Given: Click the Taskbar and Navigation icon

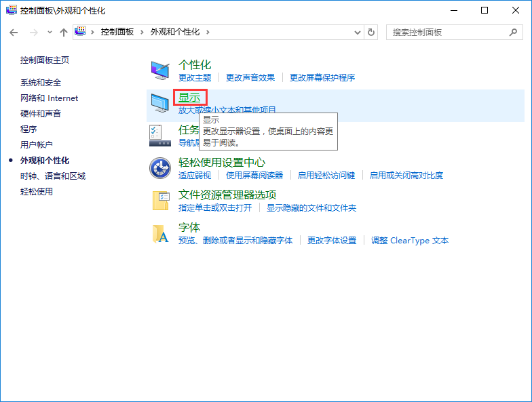Looking at the screenshot, I should [x=160, y=136].
